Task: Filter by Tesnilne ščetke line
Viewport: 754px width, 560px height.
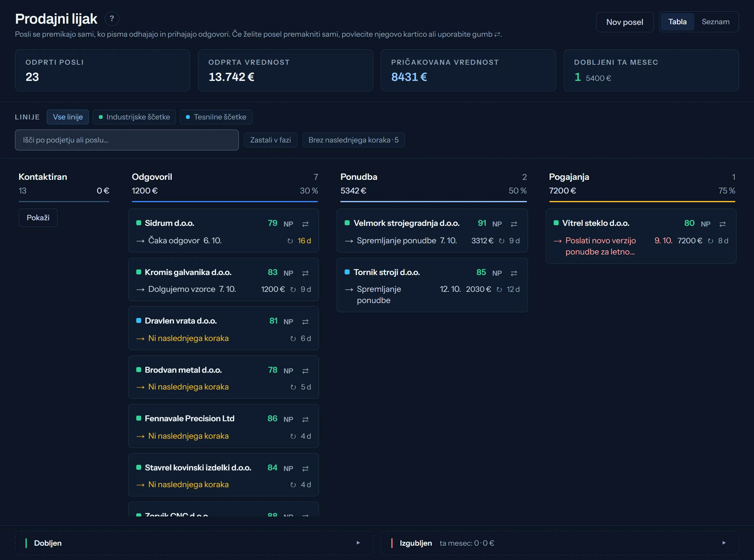Action: tap(216, 117)
